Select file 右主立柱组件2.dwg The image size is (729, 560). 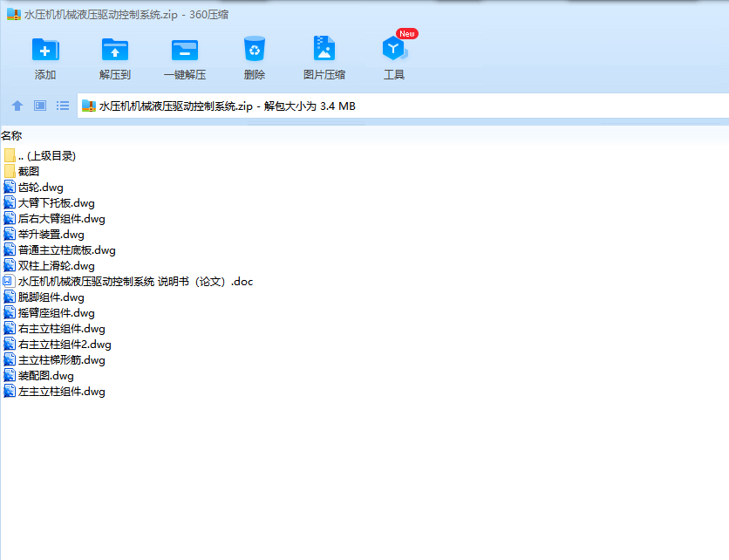pyautogui.click(x=58, y=345)
